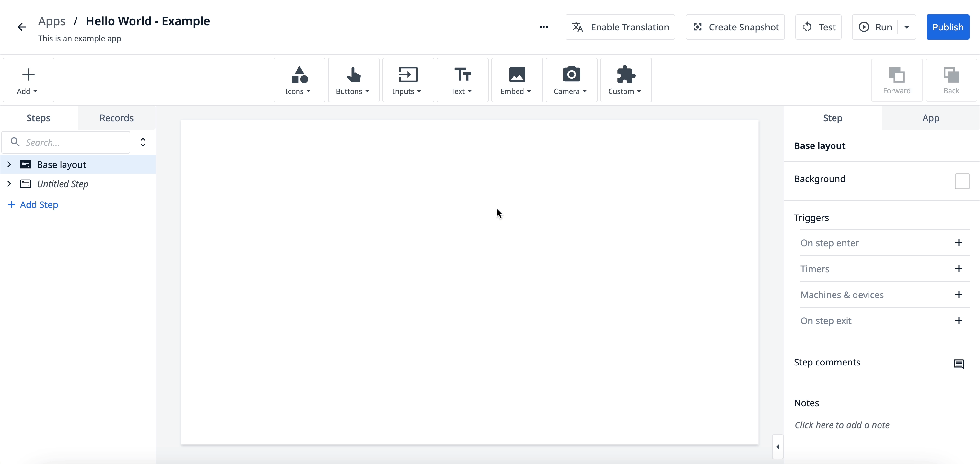The image size is (980, 464).
Task: Expand the Untitled Step tree item
Action: coord(9,184)
